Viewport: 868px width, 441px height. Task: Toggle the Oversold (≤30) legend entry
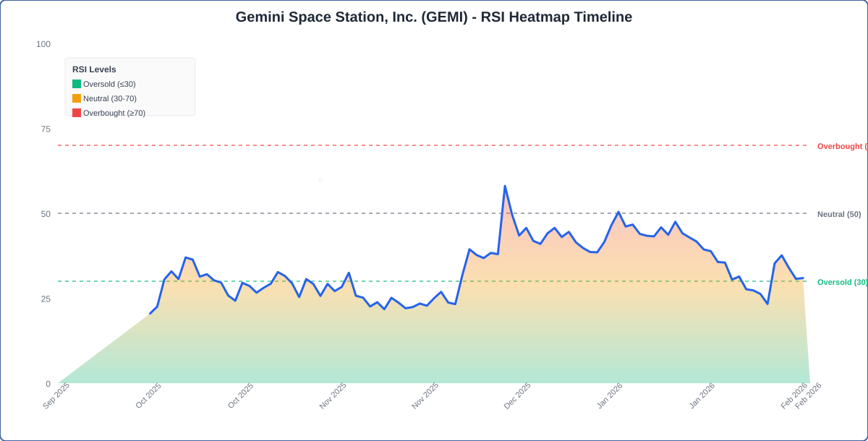coord(110,84)
